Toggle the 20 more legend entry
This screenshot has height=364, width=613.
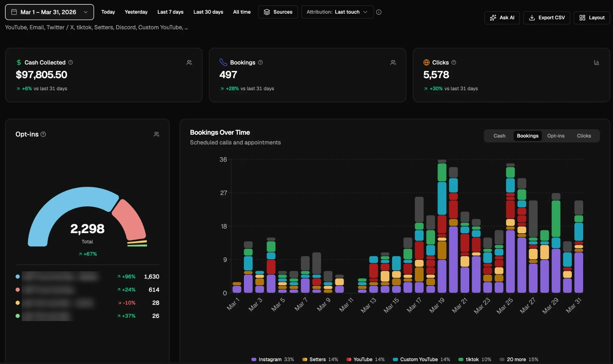click(x=519, y=359)
